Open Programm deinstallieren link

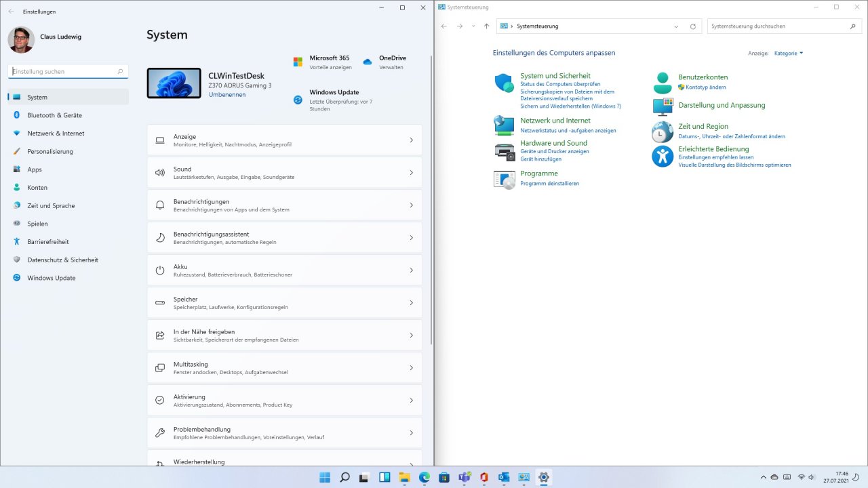(x=549, y=184)
